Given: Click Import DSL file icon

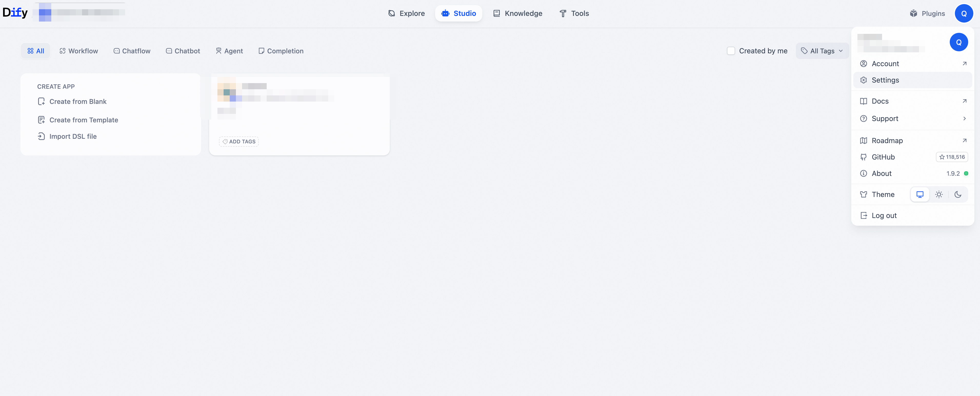Looking at the screenshot, I should [42, 136].
